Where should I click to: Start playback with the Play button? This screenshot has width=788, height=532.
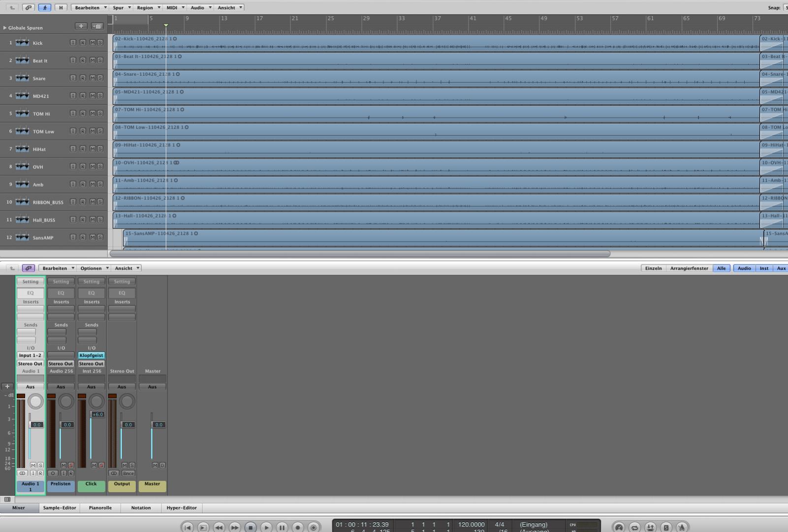click(266, 527)
